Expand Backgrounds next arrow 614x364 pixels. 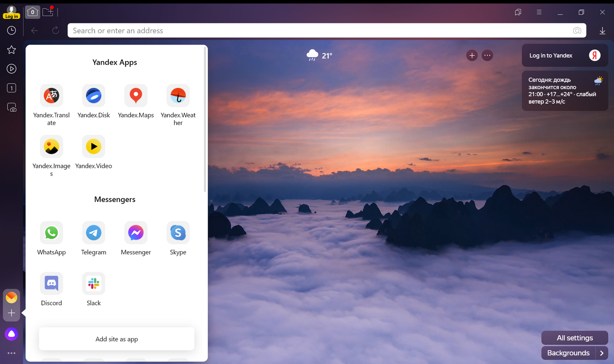pos(602,353)
